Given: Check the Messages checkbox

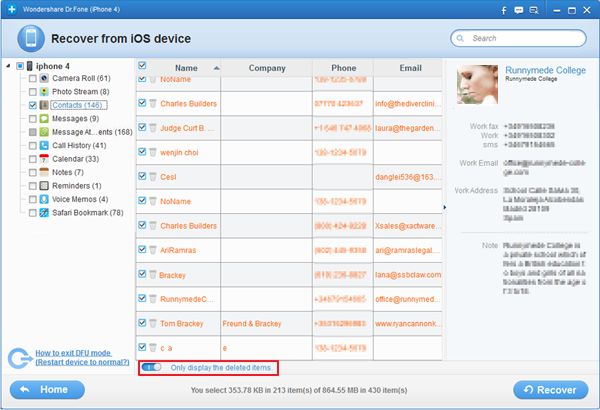Looking at the screenshot, I should point(33,119).
